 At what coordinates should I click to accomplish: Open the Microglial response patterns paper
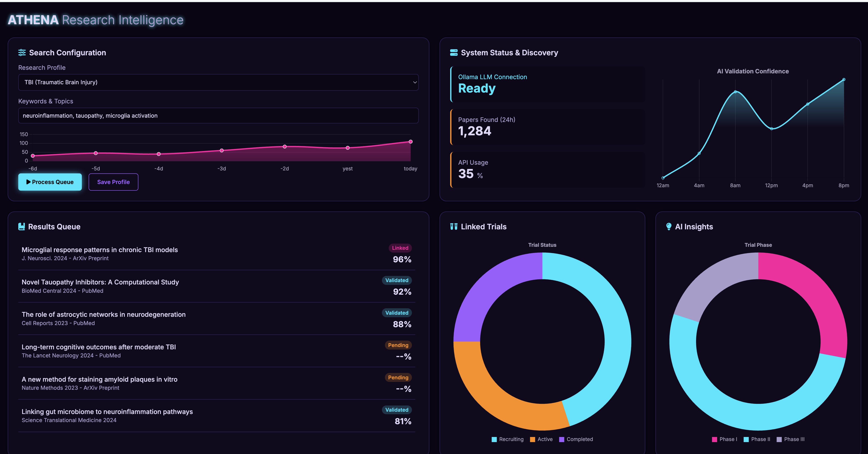pos(217,254)
